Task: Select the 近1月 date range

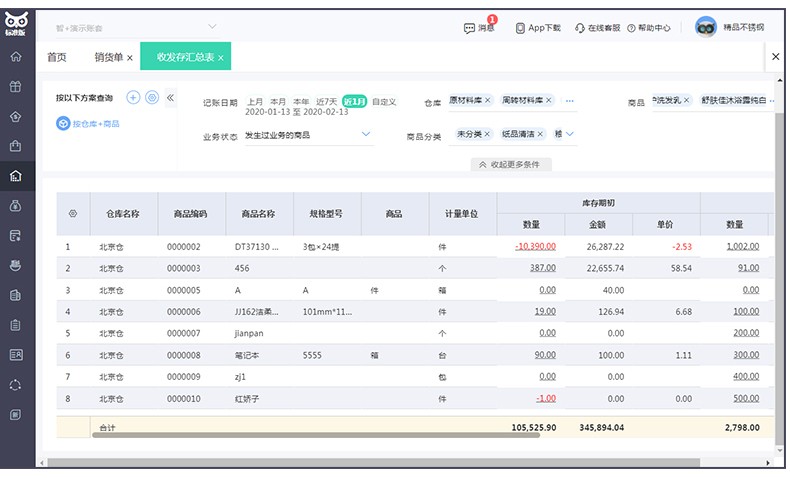Action: (354, 101)
